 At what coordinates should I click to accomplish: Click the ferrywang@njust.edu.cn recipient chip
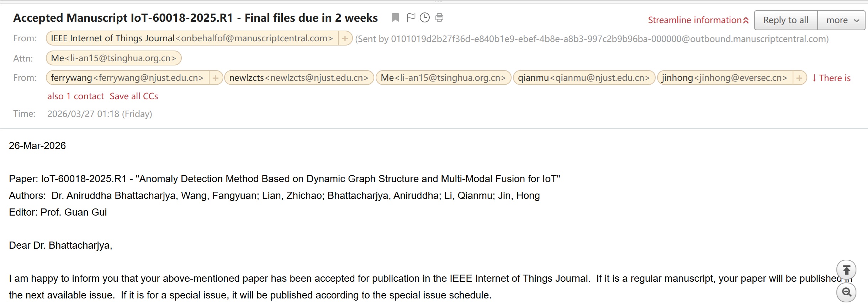click(x=127, y=78)
